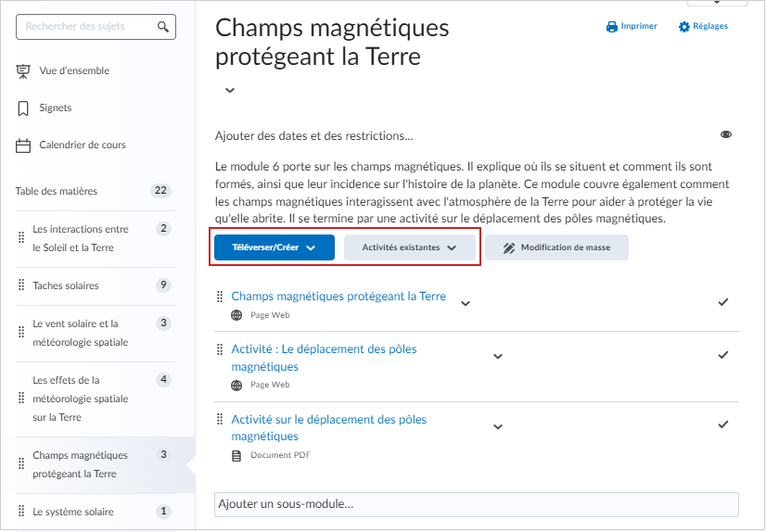This screenshot has width=766, height=532.
Task: Click the Imprimer printer icon
Action: coord(612,27)
